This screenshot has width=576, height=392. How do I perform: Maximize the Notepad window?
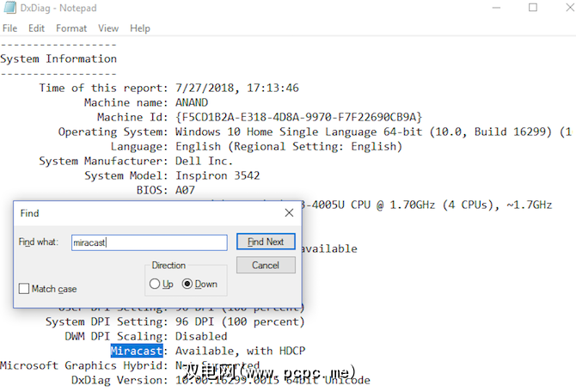click(533, 8)
